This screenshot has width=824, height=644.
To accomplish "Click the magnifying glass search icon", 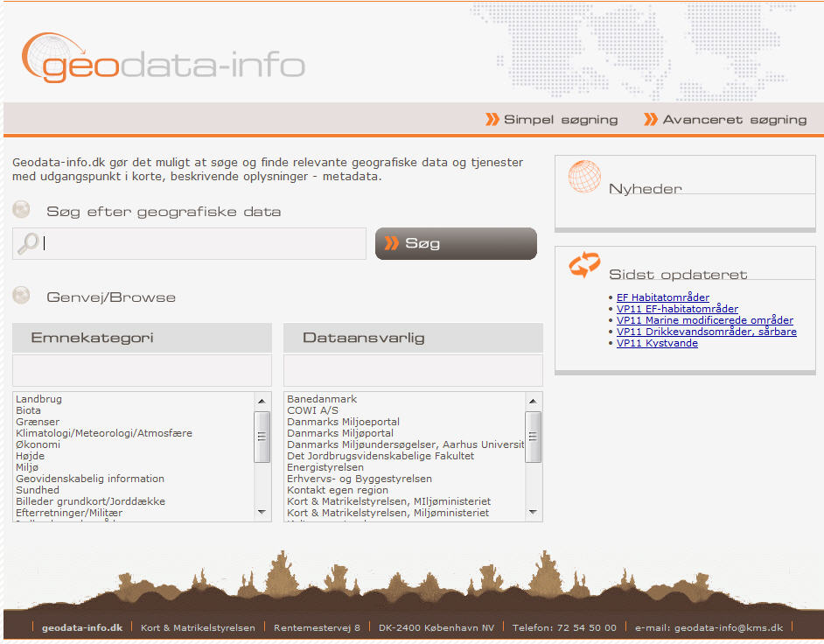I will pyautogui.click(x=29, y=243).
